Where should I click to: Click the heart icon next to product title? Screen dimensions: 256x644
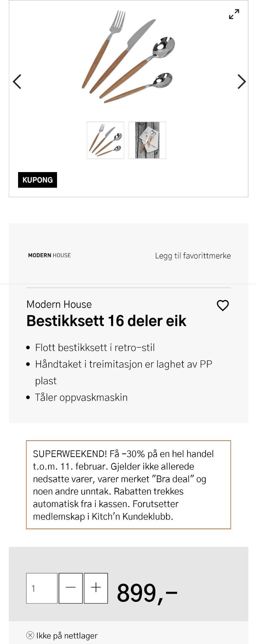pos(222,306)
